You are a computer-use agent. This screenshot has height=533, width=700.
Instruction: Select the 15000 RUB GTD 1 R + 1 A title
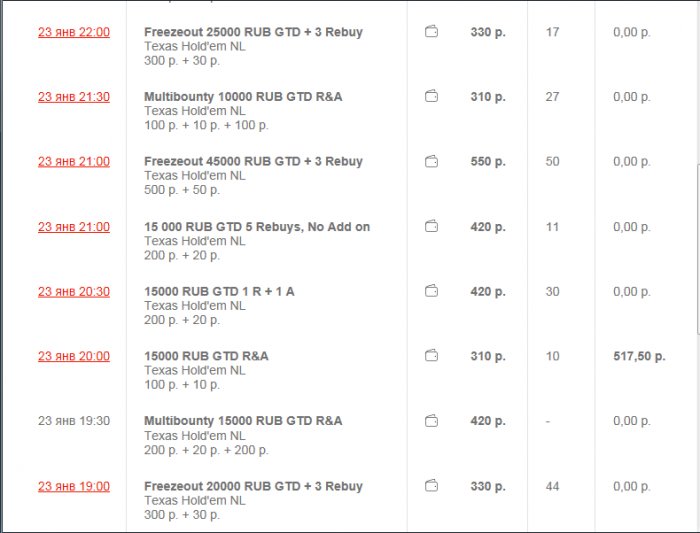pyautogui.click(x=219, y=291)
